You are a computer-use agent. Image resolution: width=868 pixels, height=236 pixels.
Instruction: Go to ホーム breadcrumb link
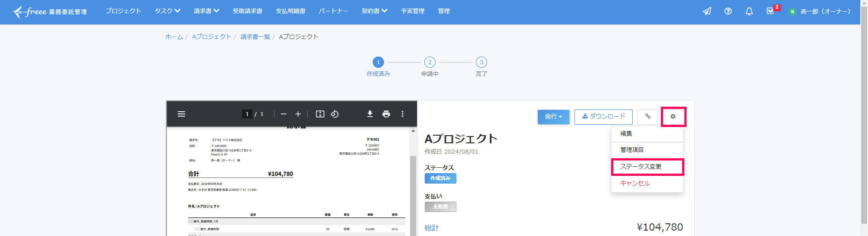[174, 37]
